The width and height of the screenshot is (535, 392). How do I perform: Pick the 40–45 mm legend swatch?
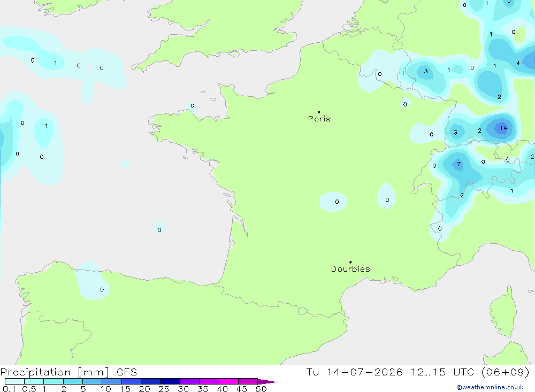[228, 381]
